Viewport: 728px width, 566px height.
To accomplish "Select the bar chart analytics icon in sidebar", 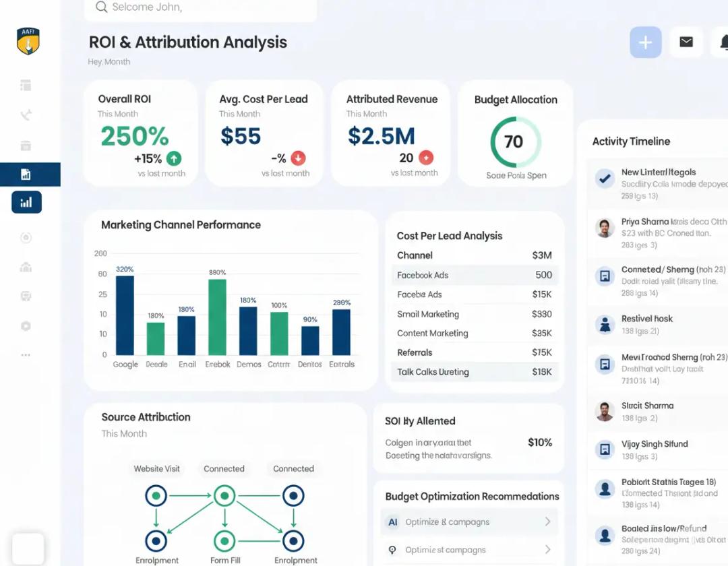I will 26,202.
